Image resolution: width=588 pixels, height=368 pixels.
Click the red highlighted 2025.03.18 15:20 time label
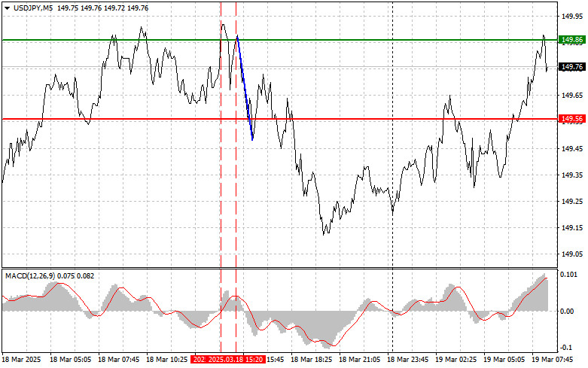(x=227, y=360)
